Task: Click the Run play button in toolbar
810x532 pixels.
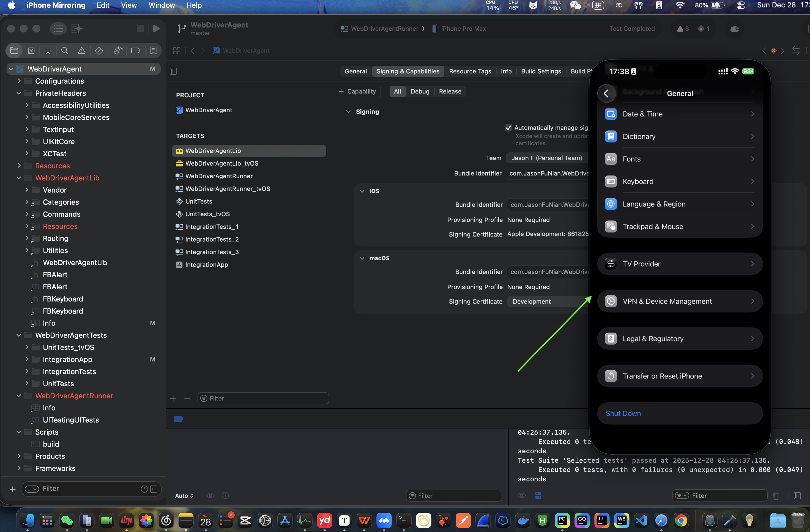Action: [x=156, y=29]
